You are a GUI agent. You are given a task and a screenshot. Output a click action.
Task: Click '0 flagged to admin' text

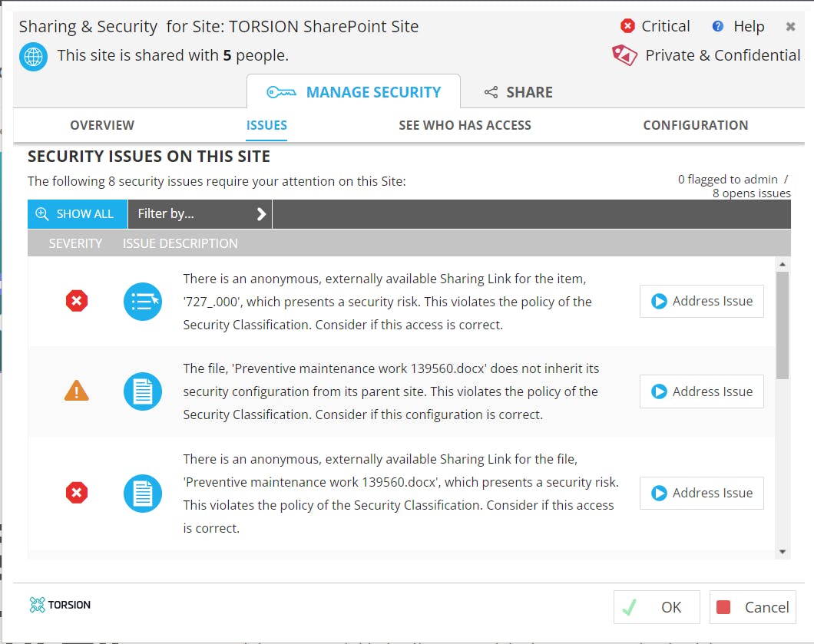click(x=727, y=179)
